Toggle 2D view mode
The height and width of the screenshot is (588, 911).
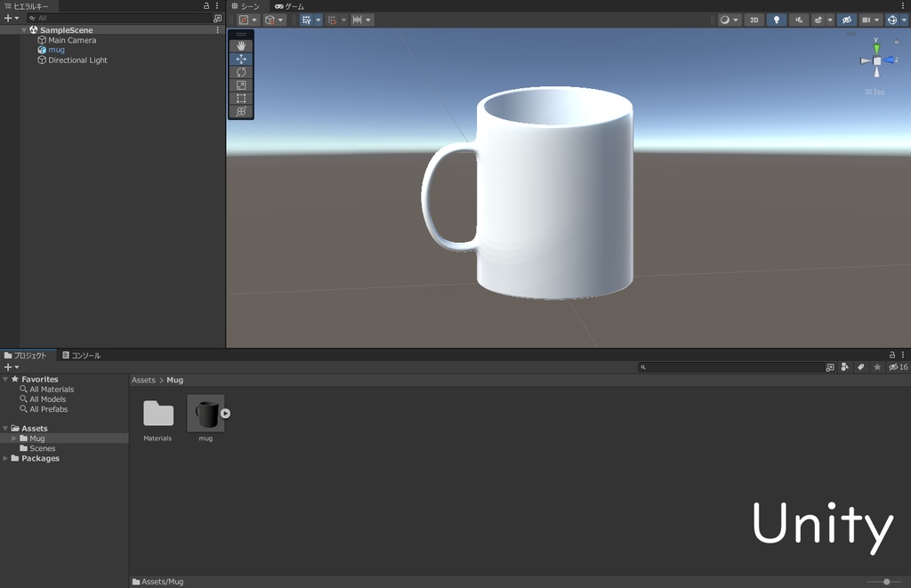754,20
